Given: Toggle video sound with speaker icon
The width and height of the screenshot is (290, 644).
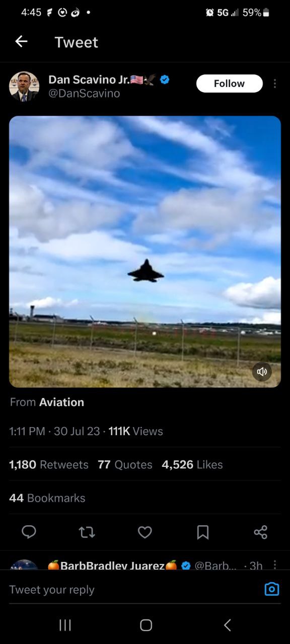Looking at the screenshot, I should click(x=262, y=372).
